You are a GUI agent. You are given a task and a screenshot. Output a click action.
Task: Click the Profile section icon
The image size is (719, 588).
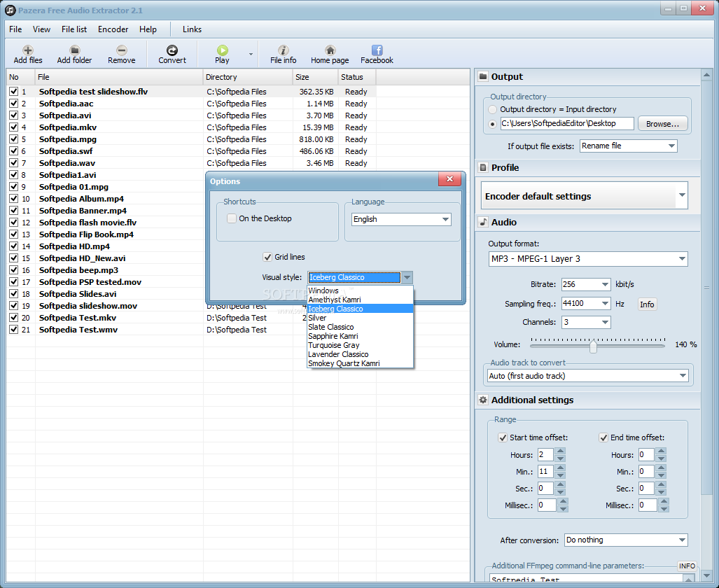click(x=483, y=167)
